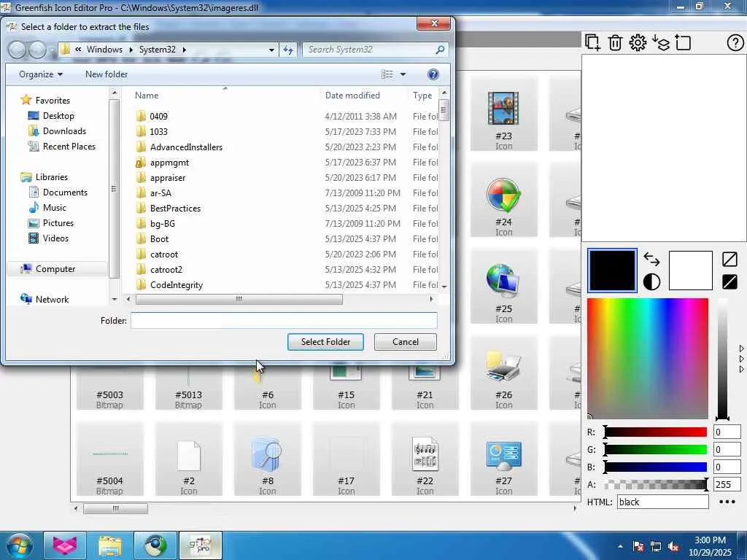This screenshot has height=560, width=747.
Task: Expand the arrow after Windows in path
Action: pos(131,50)
